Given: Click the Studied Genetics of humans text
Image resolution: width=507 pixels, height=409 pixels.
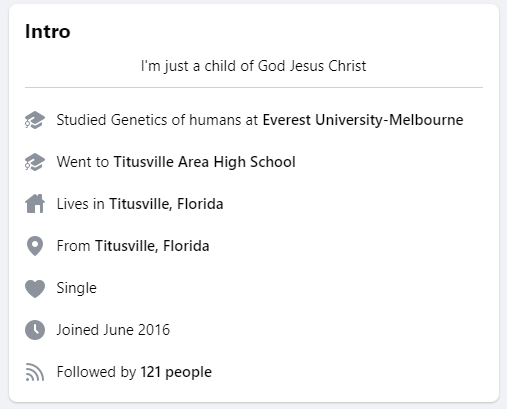Looking at the screenshot, I should (x=148, y=120).
